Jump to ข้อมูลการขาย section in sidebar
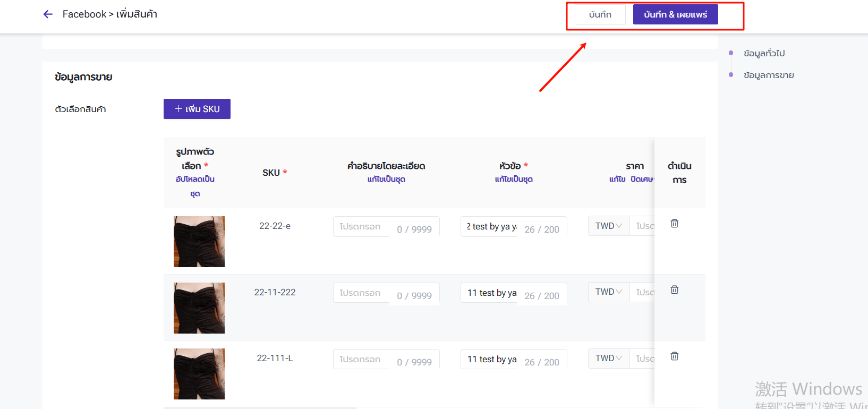The width and height of the screenshot is (868, 409). tap(768, 75)
